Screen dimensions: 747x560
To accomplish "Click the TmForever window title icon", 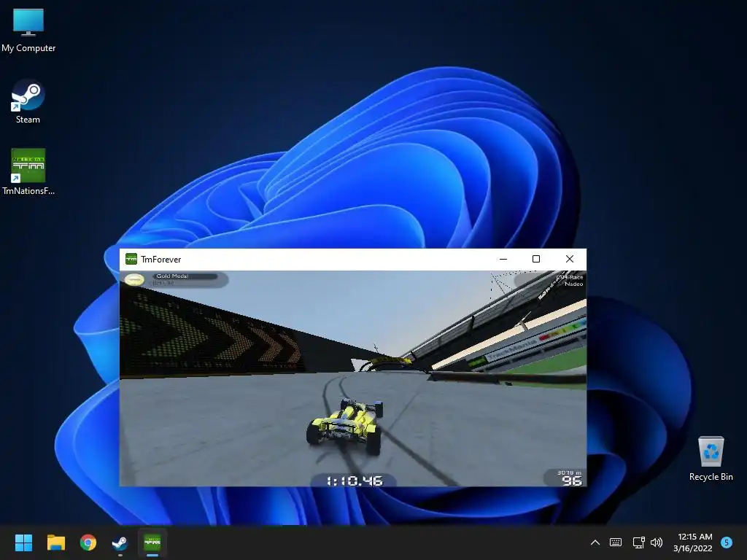I will click(x=131, y=259).
